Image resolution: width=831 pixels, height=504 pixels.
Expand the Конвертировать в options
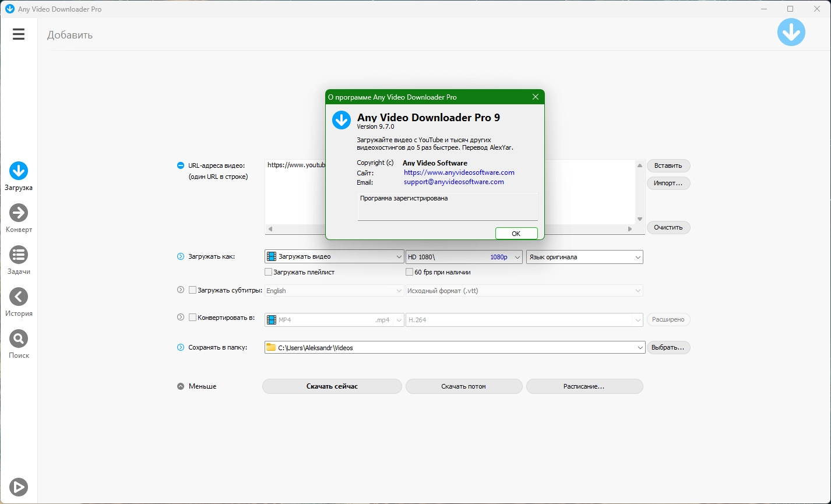click(x=181, y=318)
